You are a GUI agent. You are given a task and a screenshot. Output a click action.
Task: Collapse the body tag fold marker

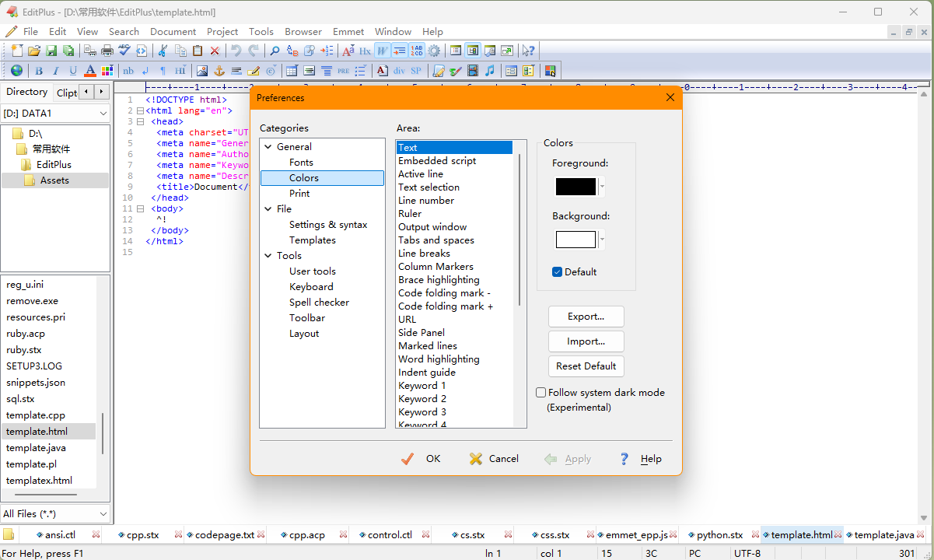140,209
